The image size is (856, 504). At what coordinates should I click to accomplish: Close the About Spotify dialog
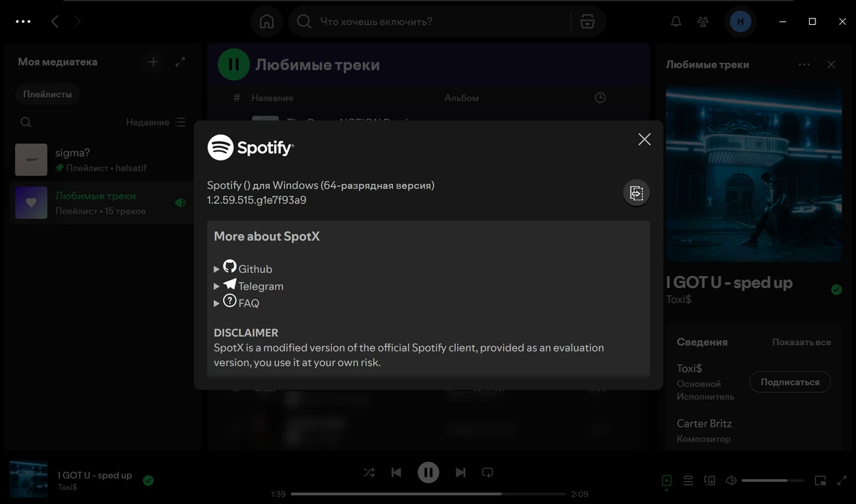pyautogui.click(x=644, y=140)
